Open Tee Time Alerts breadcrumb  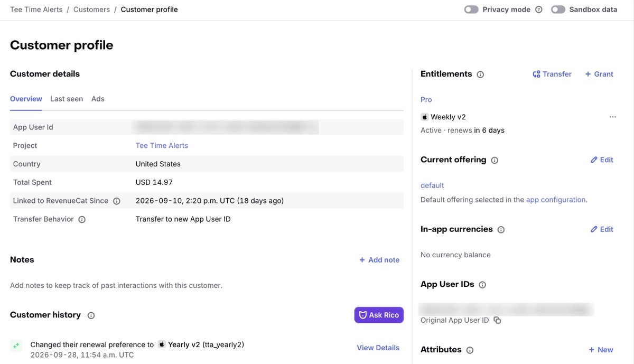(36, 10)
